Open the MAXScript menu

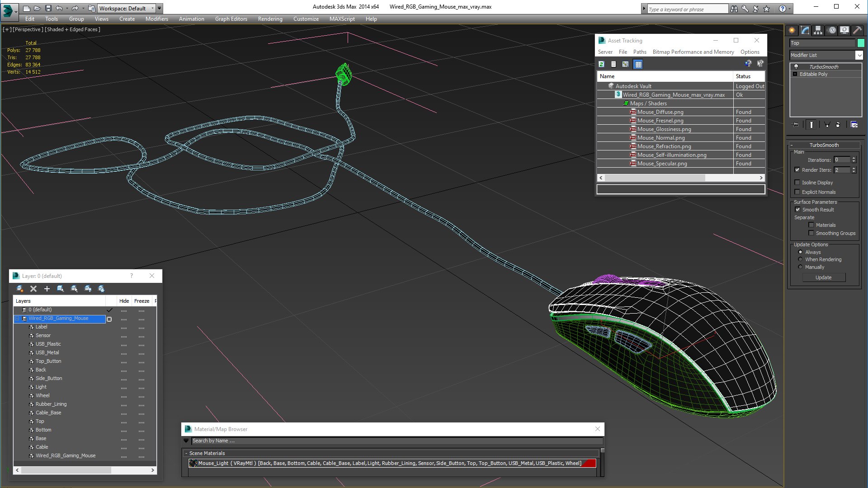342,19
